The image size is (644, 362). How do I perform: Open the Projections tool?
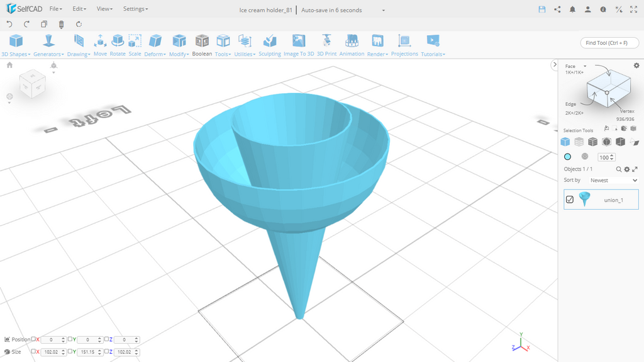pos(404,46)
